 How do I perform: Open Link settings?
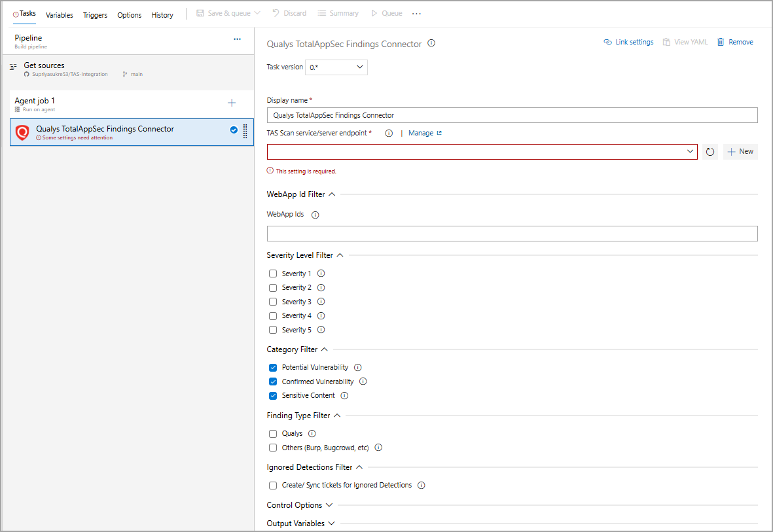[x=628, y=43]
